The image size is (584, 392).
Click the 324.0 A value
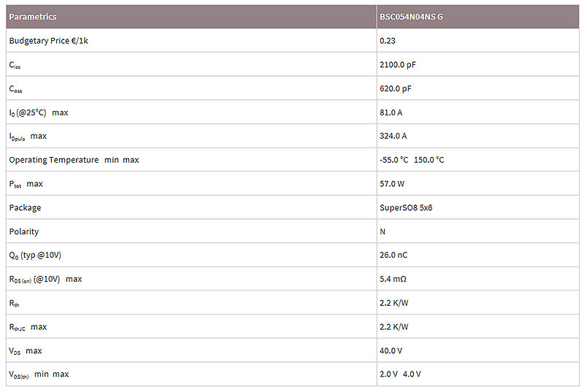[393, 137]
